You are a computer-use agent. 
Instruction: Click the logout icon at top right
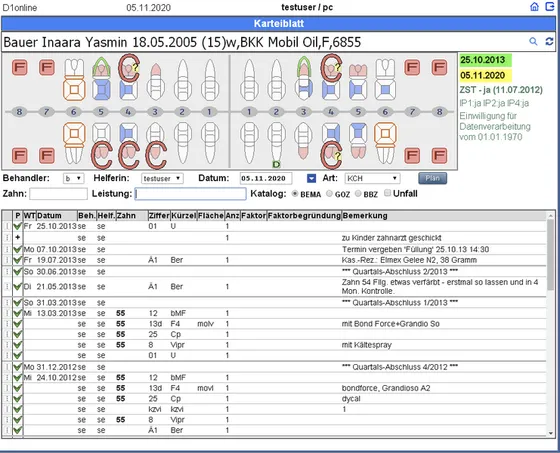[550, 7]
